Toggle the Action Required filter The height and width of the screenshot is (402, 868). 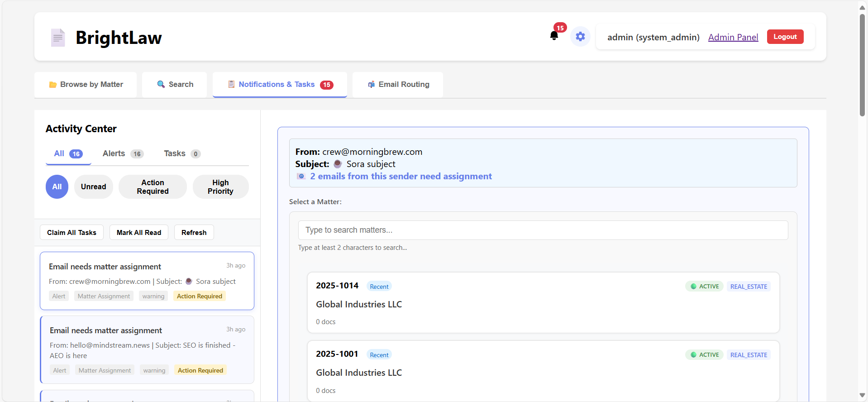click(x=153, y=187)
